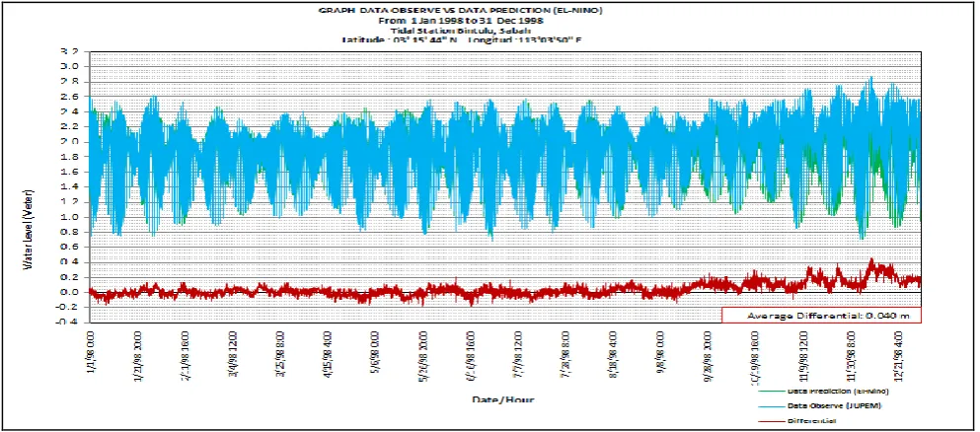Click the 1/1/98 0:00 x-axis label
Viewport: 980px width, 432px height.
pos(92,353)
